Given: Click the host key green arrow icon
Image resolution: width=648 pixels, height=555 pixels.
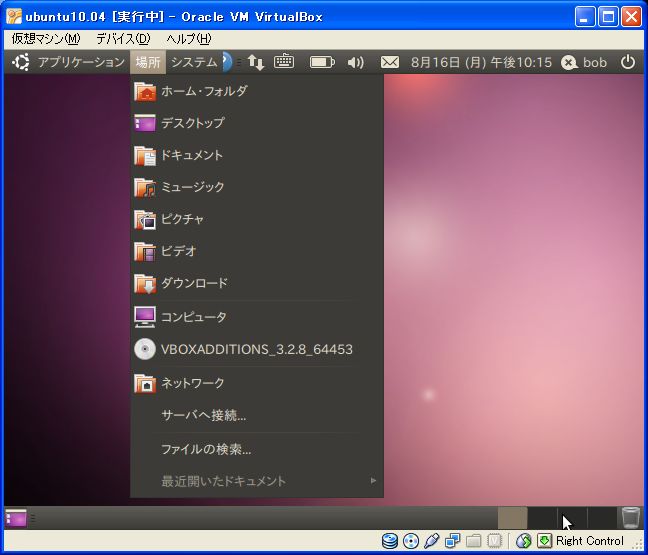Looking at the screenshot, I should 544,541.
